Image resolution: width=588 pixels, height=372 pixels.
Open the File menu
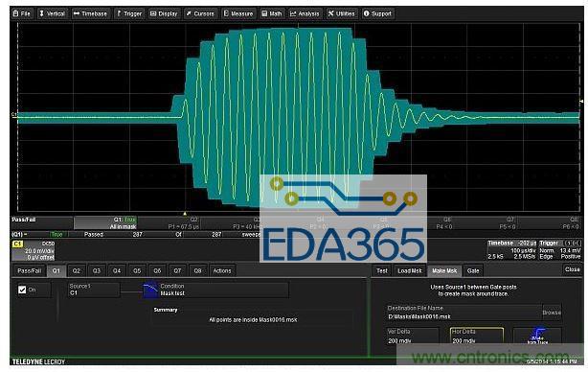coord(21,13)
